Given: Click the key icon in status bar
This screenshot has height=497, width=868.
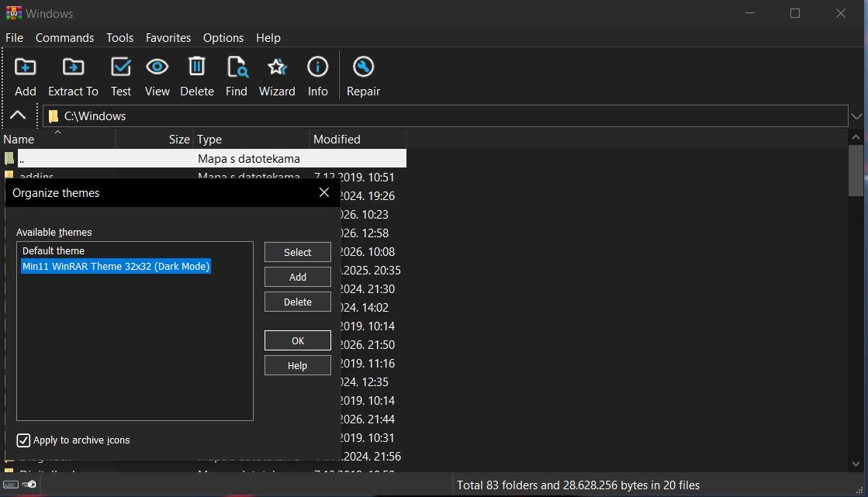Looking at the screenshot, I should 30,485.
